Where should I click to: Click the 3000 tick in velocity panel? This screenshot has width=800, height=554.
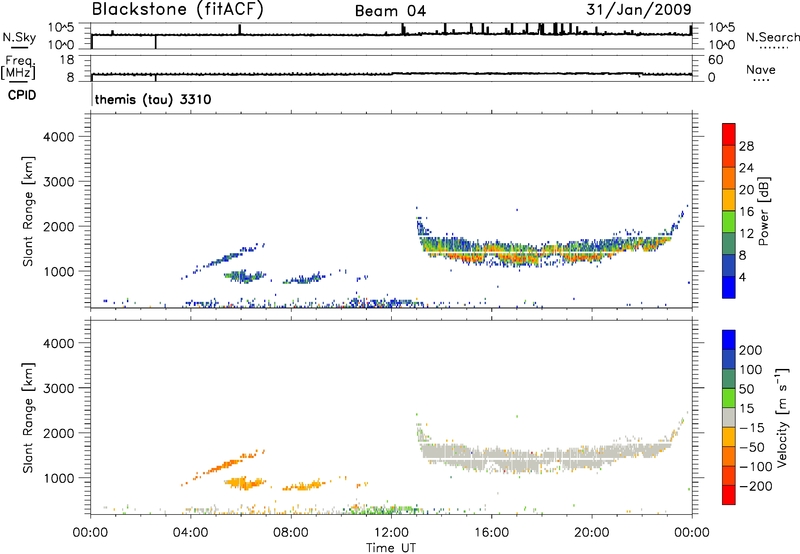pyautogui.click(x=59, y=388)
